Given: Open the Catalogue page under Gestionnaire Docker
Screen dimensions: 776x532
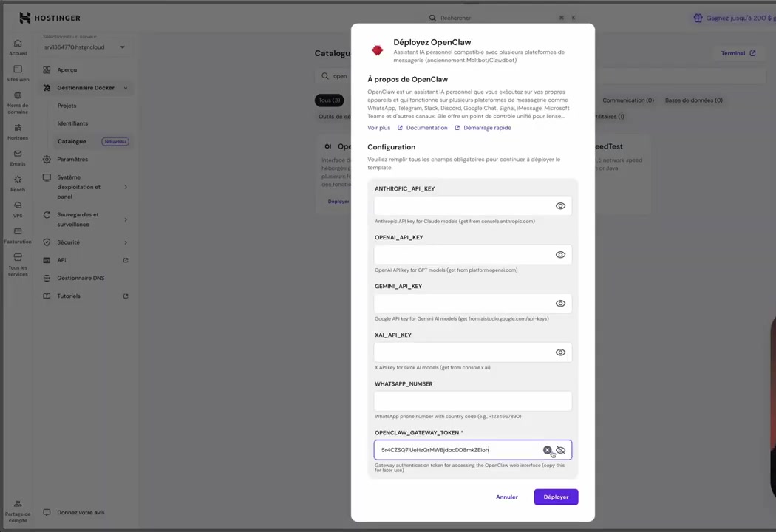Looking at the screenshot, I should coord(71,141).
